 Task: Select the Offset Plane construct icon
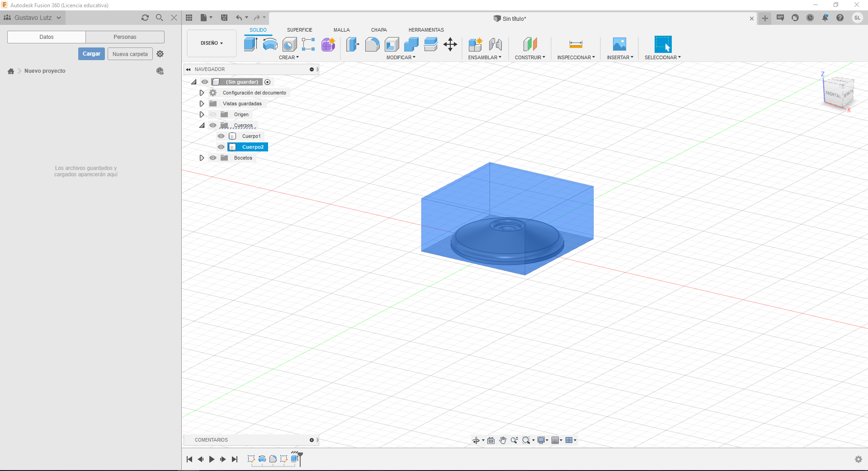(530, 44)
